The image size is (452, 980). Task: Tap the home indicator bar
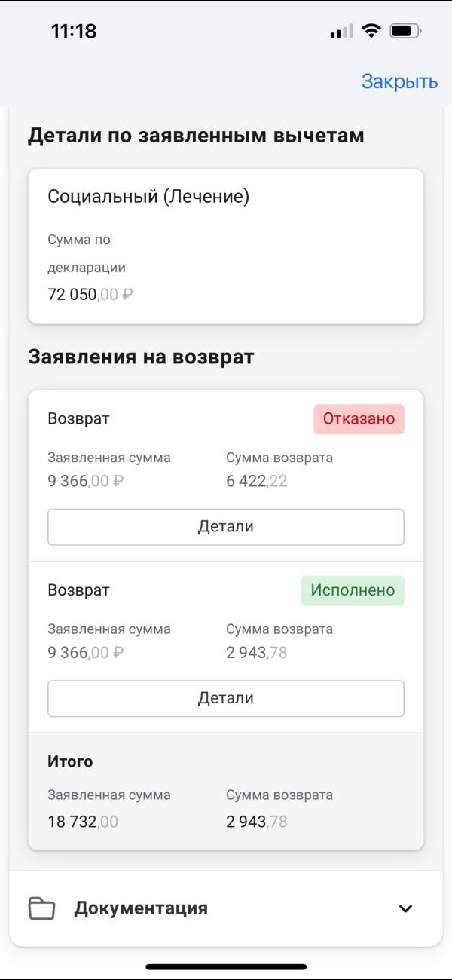[226, 966]
